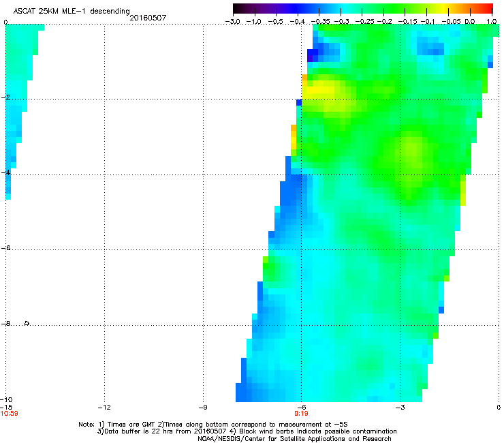Click the colorbar label -0.5

click(275, 22)
